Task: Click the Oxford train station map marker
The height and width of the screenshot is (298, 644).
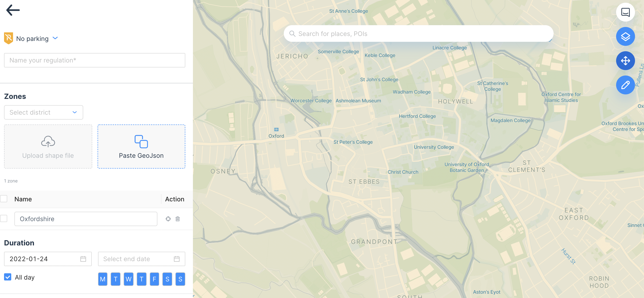Action: [276, 129]
